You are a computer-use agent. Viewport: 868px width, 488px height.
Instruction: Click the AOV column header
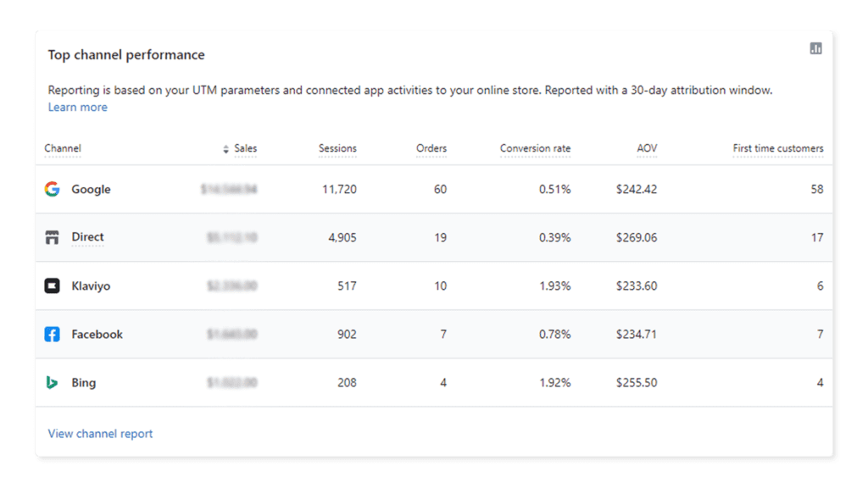tap(647, 148)
